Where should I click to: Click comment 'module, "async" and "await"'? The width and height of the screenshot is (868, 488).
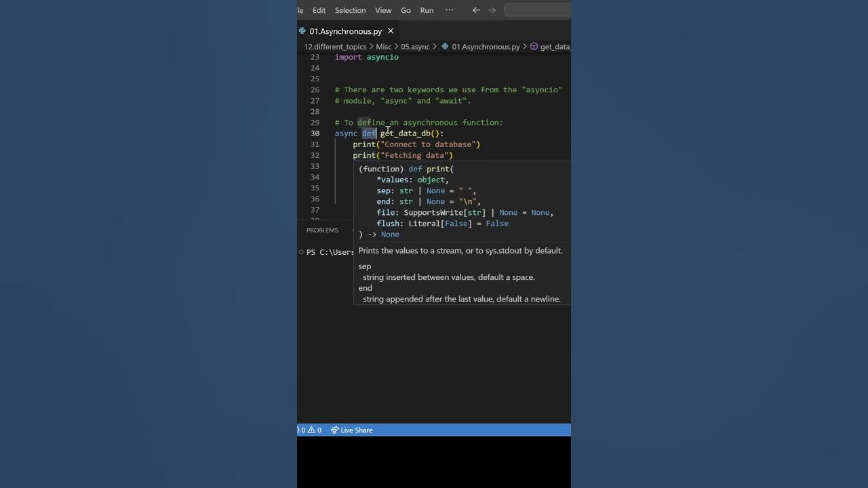403,101
